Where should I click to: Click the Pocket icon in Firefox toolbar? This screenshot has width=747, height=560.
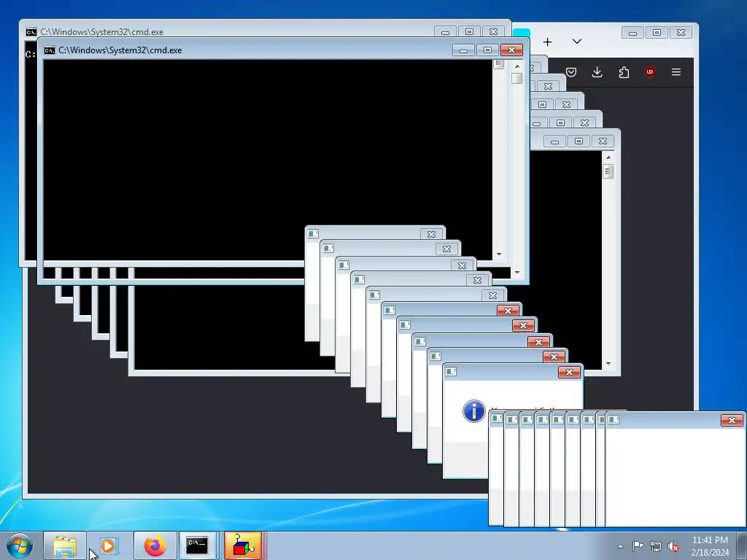(x=571, y=72)
